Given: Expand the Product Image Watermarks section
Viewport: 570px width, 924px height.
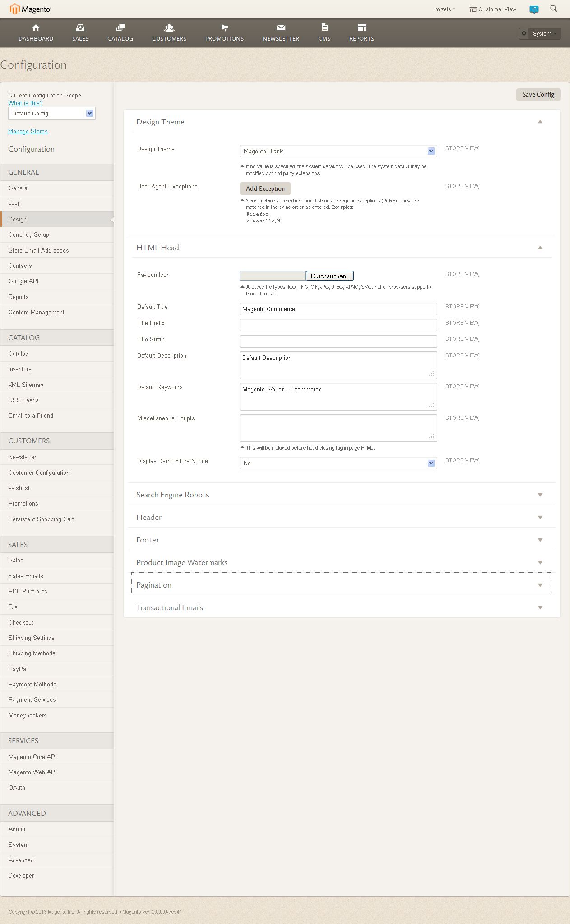Looking at the screenshot, I should 540,562.
